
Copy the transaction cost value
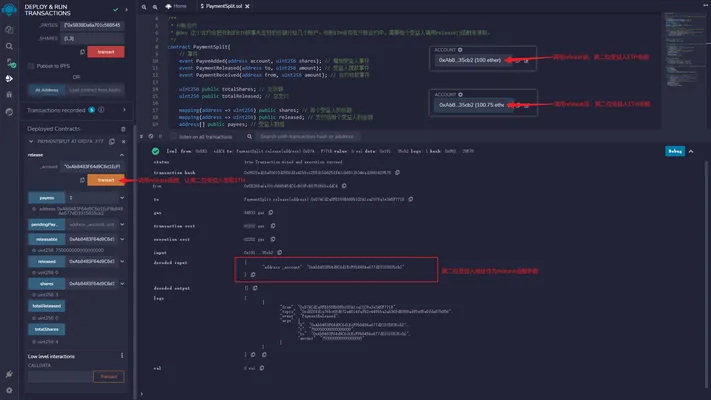[273, 226]
